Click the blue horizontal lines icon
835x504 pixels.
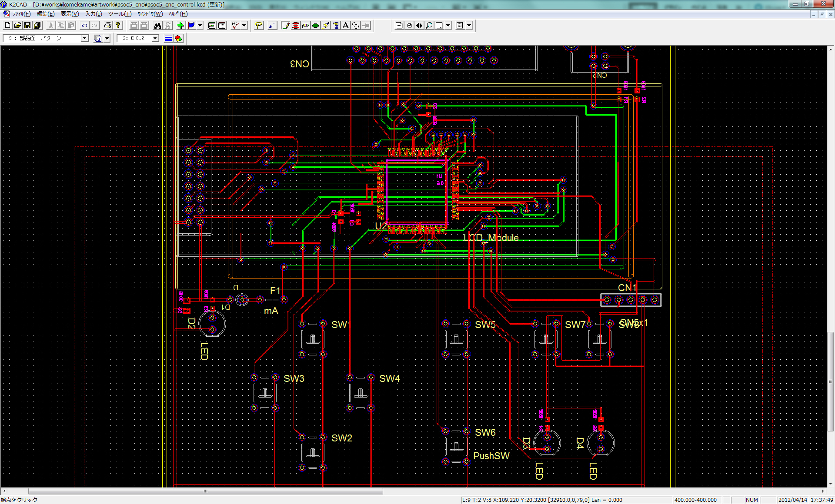(x=168, y=39)
